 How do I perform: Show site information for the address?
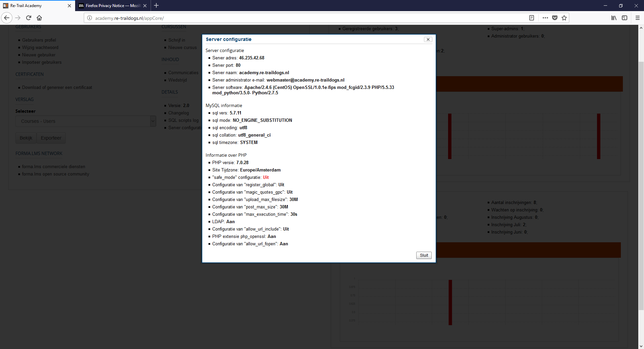coord(90,18)
